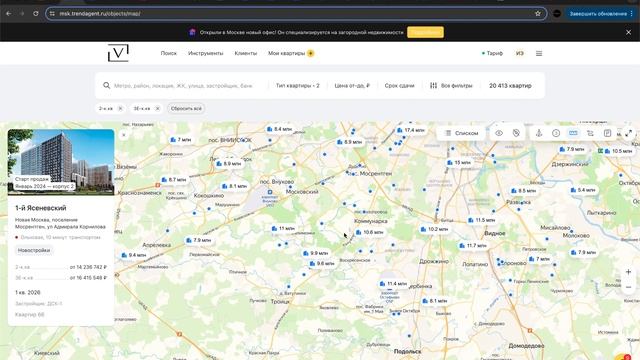Zoom out the map with minus
The height and width of the screenshot is (360, 640).
(x=629, y=287)
